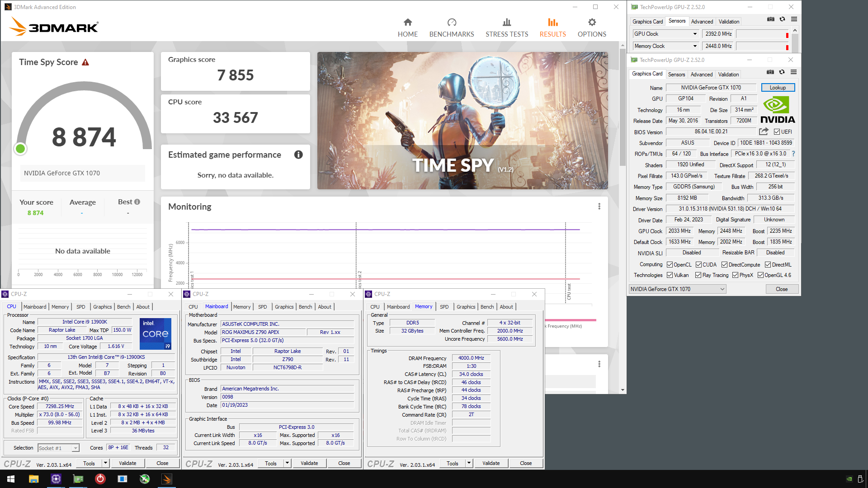Go to BENCHMARKS in 3DMark
The image size is (868, 488).
tap(452, 28)
